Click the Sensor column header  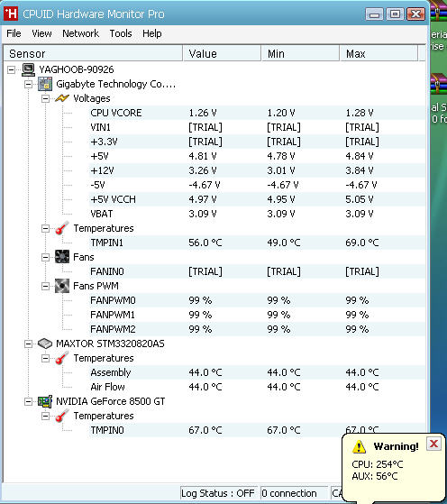(93, 53)
